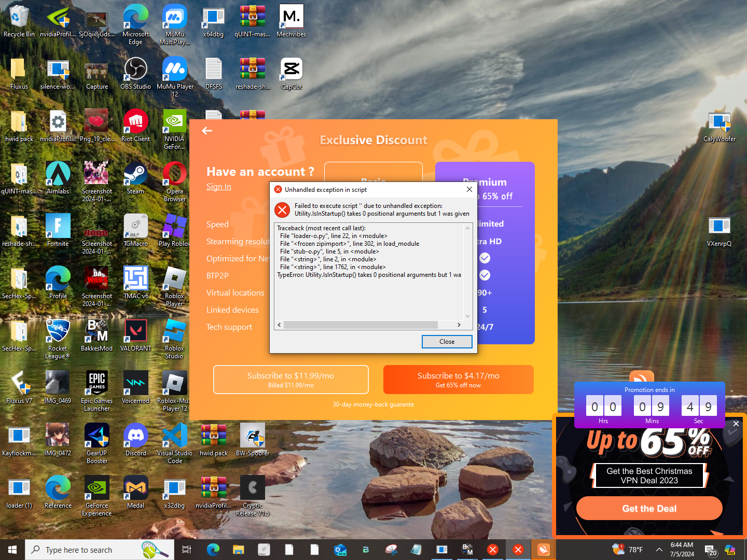Image resolution: width=747 pixels, height=560 pixels.
Task: Select the VXenrpQ desktop icon
Action: tap(719, 231)
